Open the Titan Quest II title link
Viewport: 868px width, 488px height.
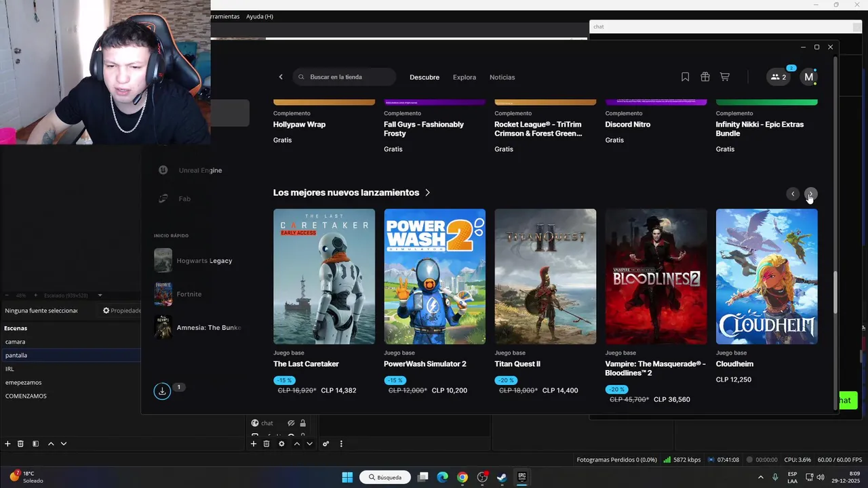[517, 364]
